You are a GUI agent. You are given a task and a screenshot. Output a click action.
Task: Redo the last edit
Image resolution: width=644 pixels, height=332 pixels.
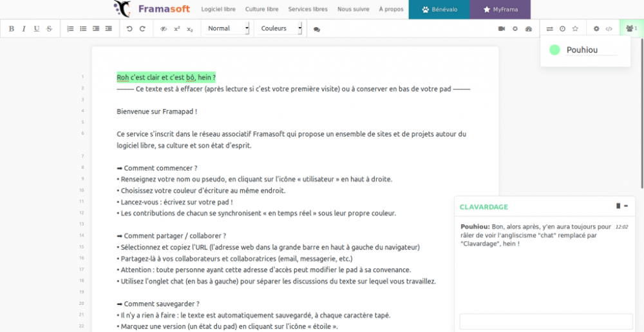142,29
